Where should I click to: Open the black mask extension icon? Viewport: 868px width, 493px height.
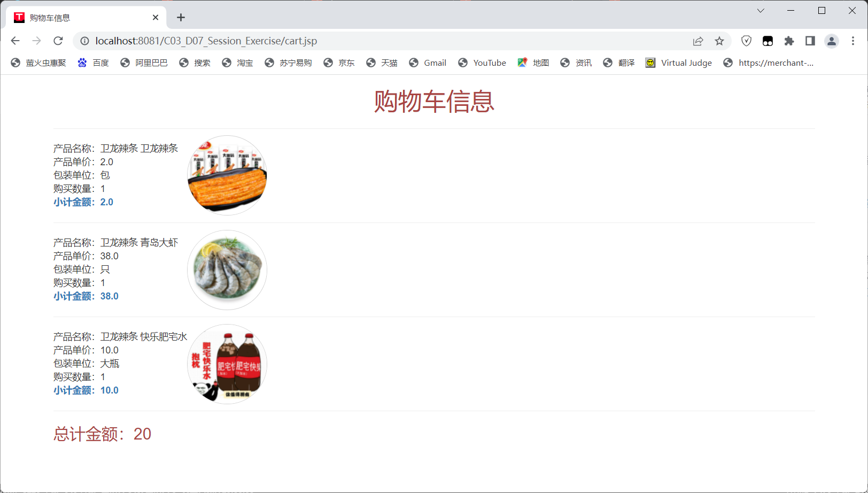[768, 41]
